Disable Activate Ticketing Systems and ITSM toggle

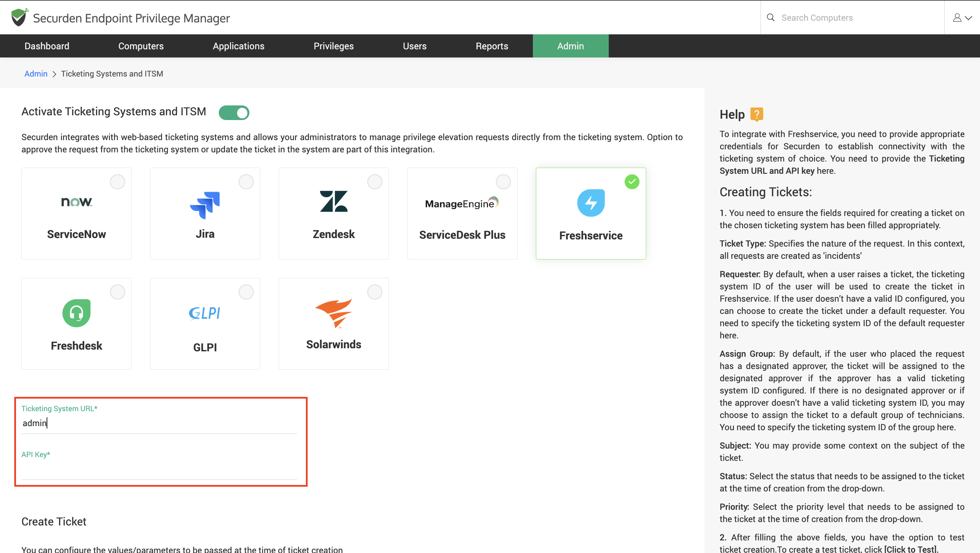(x=234, y=113)
